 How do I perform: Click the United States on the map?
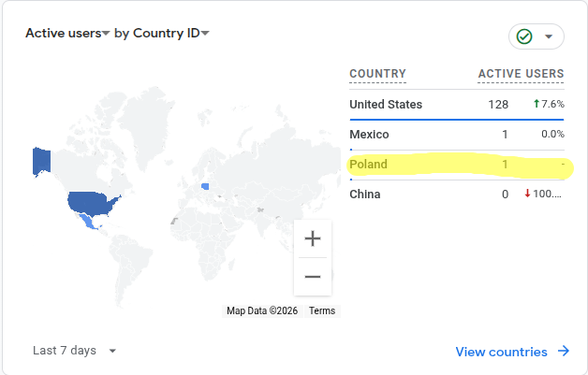(x=94, y=201)
